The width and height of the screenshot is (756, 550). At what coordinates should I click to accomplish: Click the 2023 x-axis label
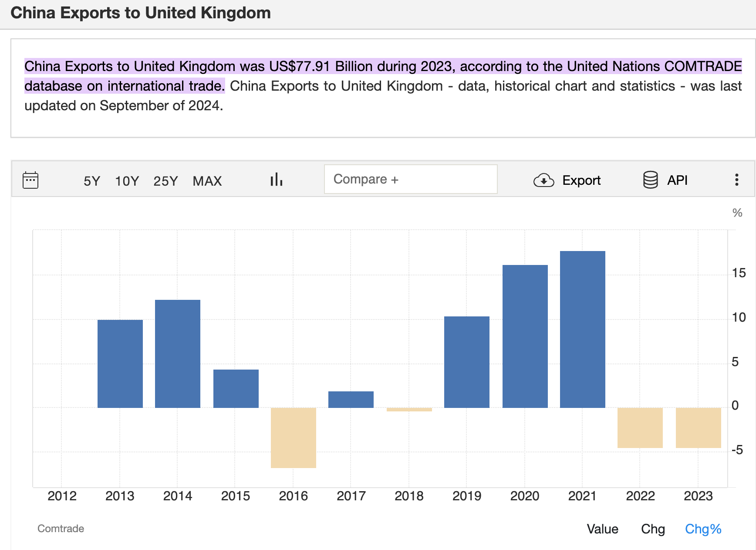698,496
